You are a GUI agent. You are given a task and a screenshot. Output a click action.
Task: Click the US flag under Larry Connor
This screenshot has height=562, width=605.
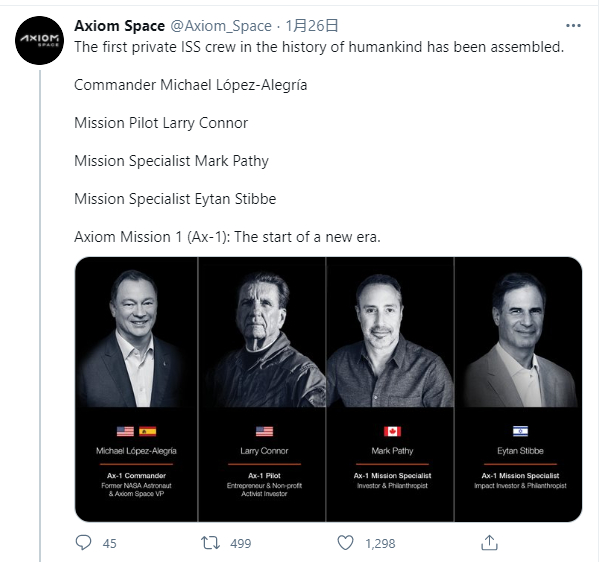point(264,431)
